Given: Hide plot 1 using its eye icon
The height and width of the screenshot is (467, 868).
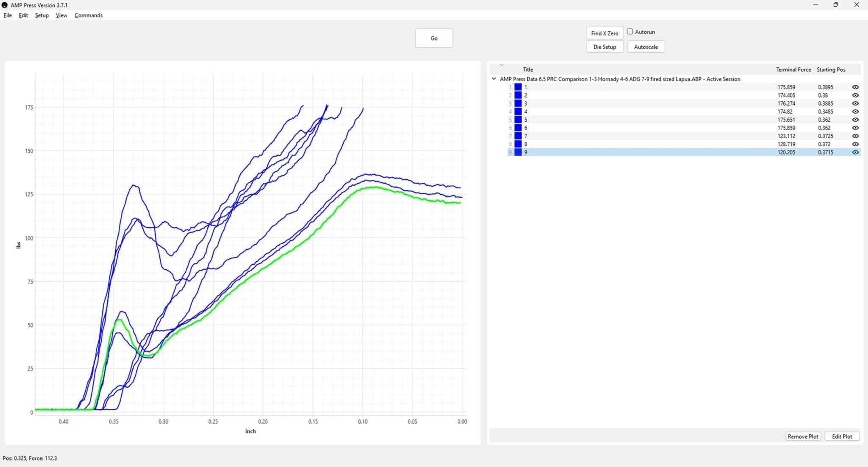Looking at the screenshot, I should [855, 87].
